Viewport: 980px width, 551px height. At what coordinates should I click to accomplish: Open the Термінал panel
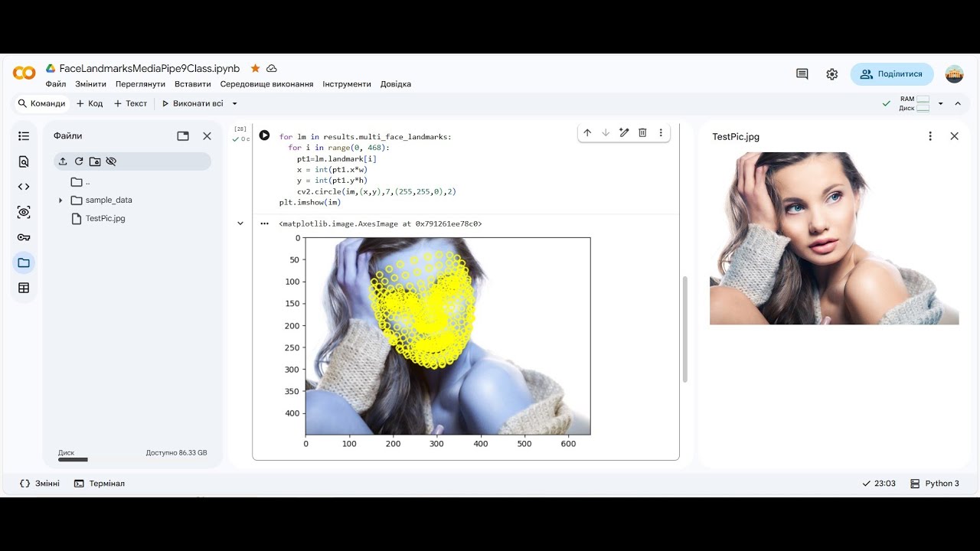coord(100,484)
